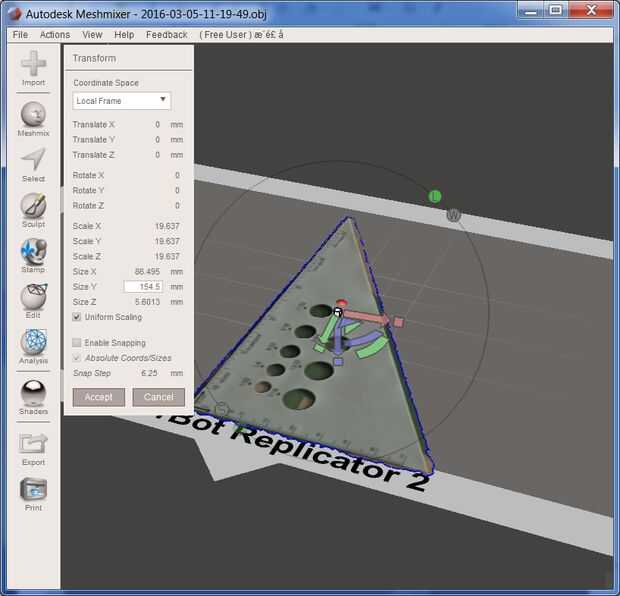Enable the Enable Snapping checkbox
Image resolution: width=620 pixels, height=596 pixels.
tap(77, 342)
